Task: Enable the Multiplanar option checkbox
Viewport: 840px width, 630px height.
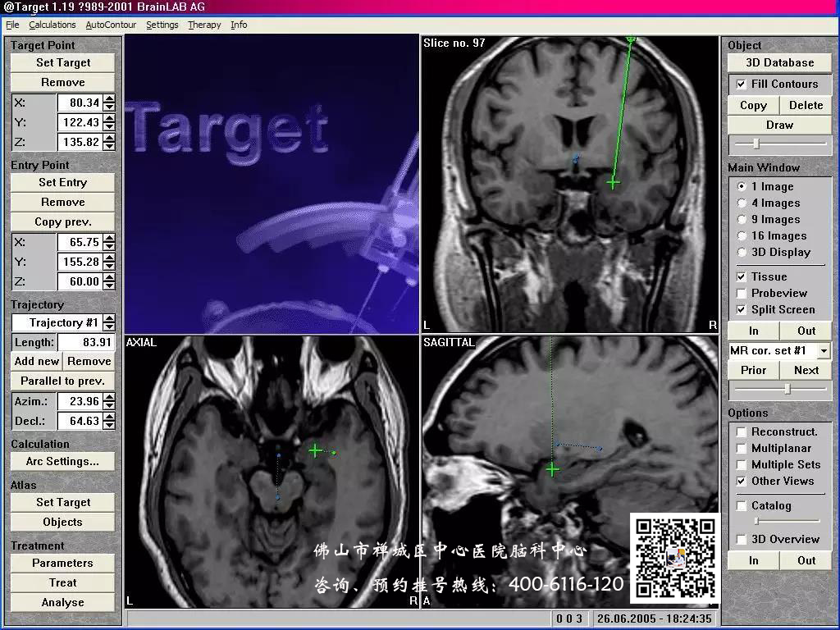Action: tap(742, 448)
